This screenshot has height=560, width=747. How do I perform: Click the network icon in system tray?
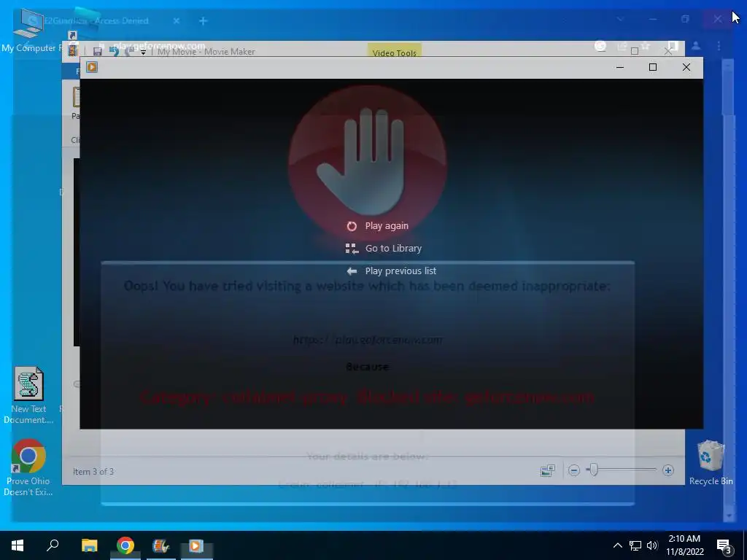[635, 545]
